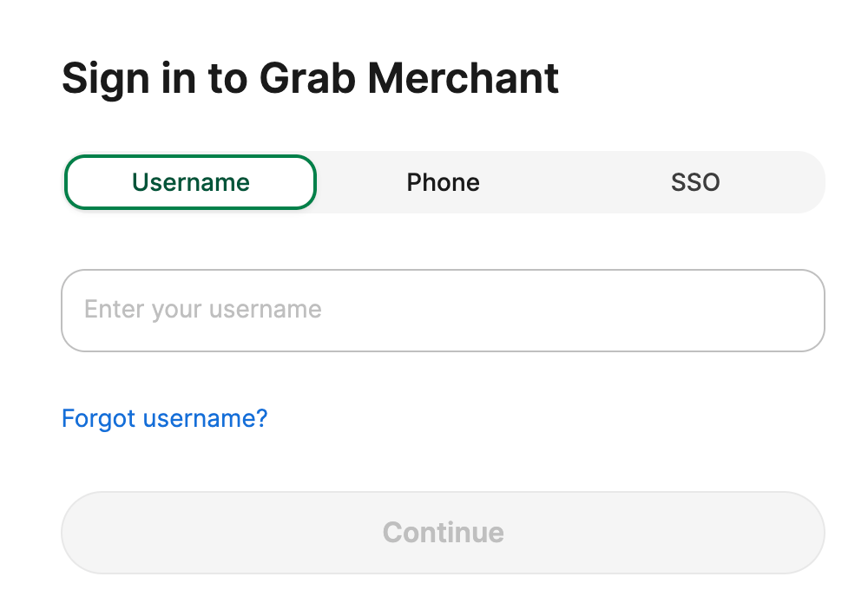Choose SSO as the login option
Viewport: 868px width, 616px height.
[x=695, y=182]
